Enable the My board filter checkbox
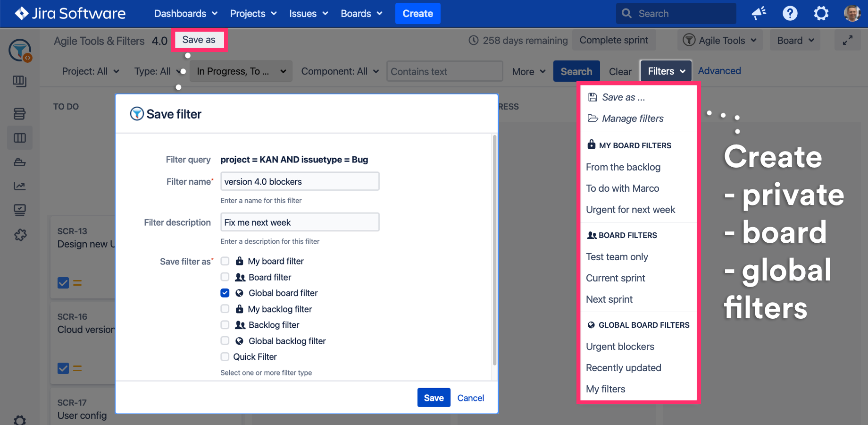 point(225,261)
